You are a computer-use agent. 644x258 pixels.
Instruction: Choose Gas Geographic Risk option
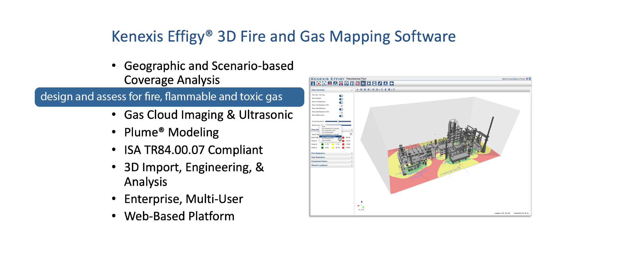coord(330,136)
